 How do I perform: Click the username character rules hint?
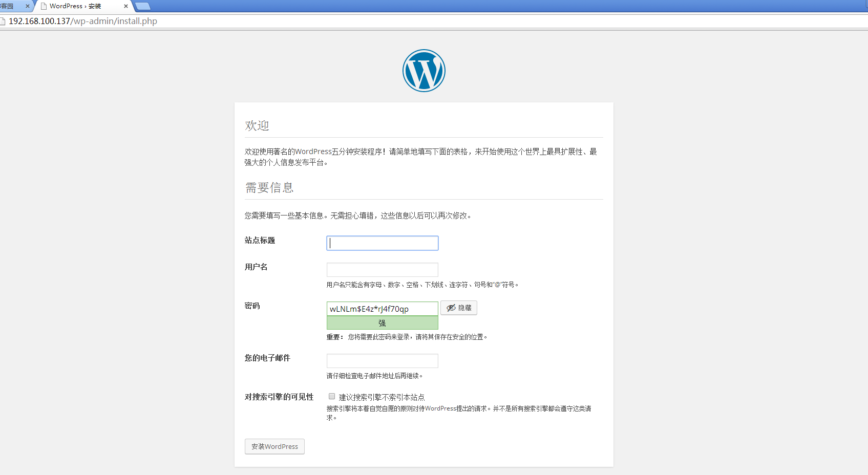coord(423,285)
